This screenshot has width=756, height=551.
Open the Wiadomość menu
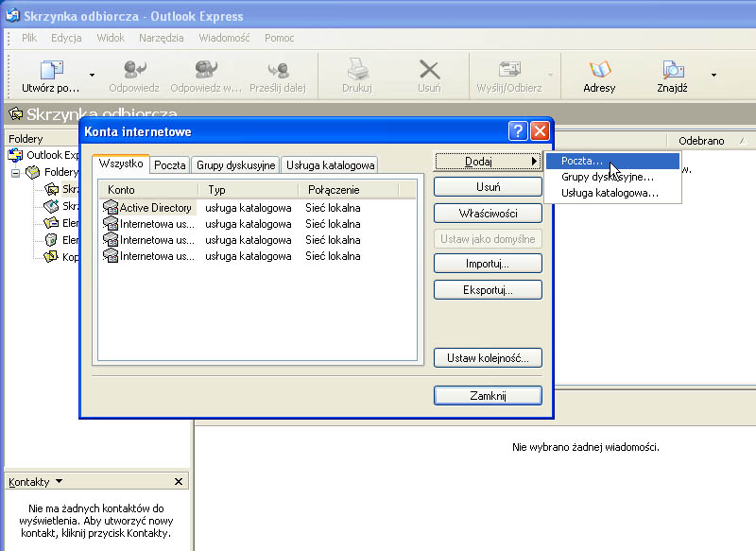point(224,38)
